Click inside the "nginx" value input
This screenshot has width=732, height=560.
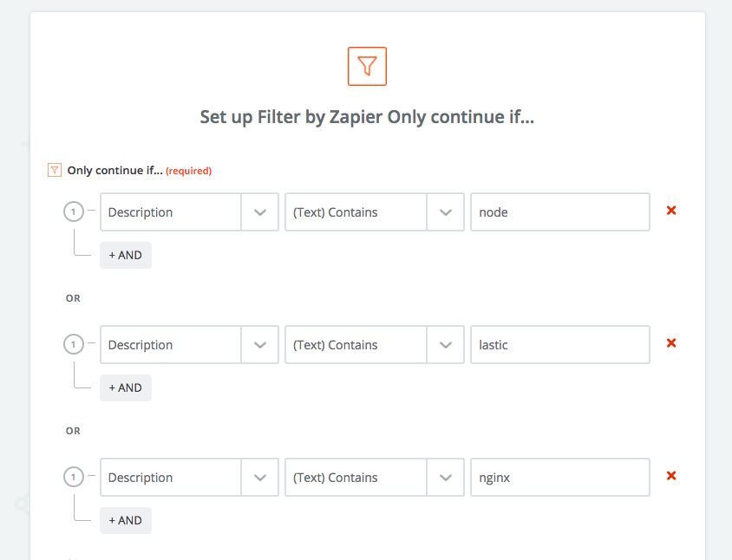[559, 477]
